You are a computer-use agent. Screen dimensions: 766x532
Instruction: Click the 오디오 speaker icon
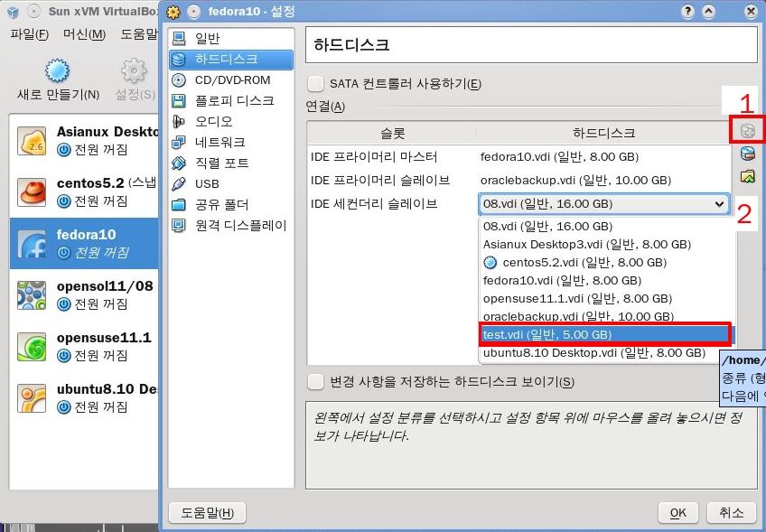pyautogui.click(x=179, y=121)
